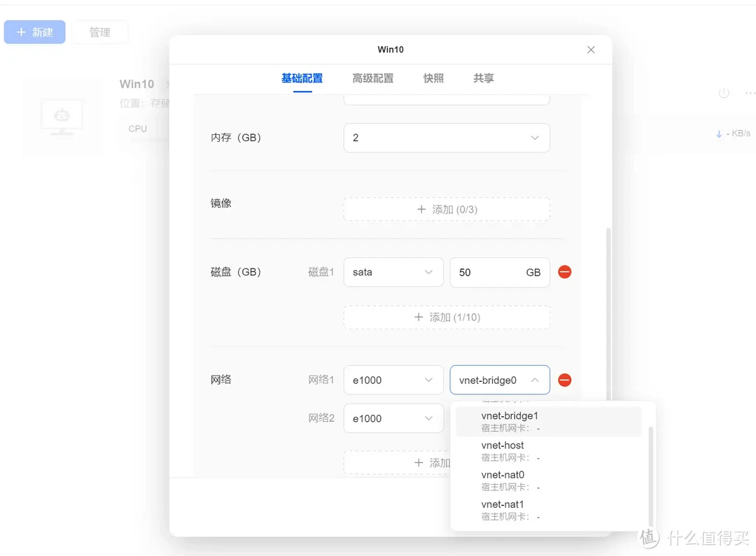The image size is (756, 556).
Task: Collapse the vnet-bridge0 network dropdown
Action: tap(499, 380)
